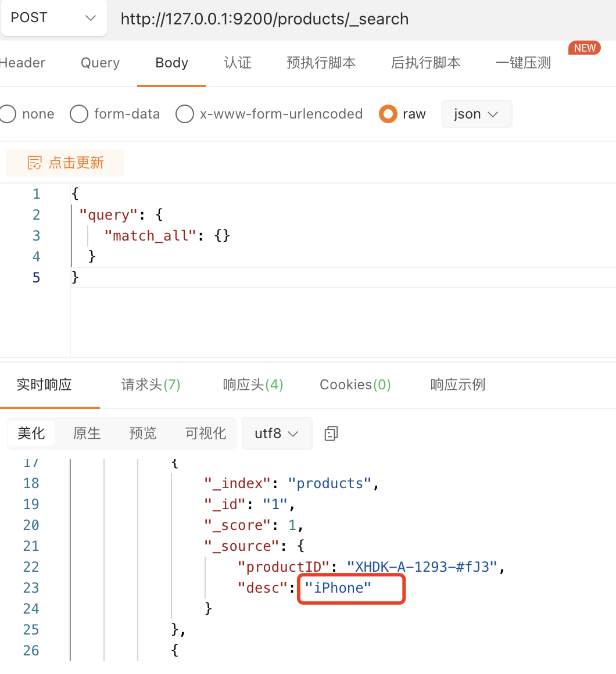Switch response view to 可视化
This screenshot has width=616, height=674.
pyautogui.click(x=206, y=433)
